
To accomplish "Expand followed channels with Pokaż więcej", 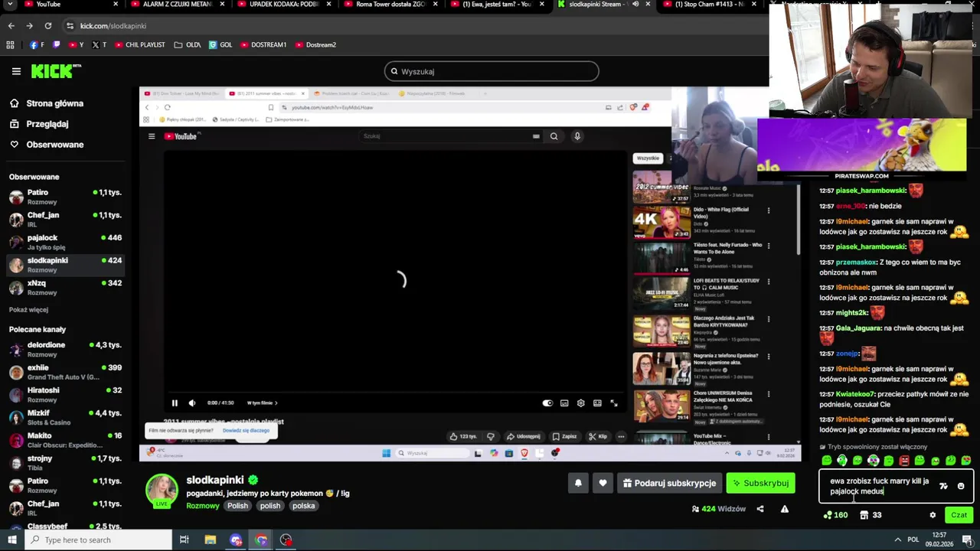I will [x=28, y=310].
